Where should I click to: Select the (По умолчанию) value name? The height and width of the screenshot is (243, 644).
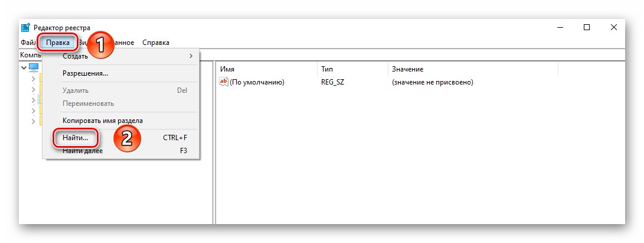click(x=257, y=82)
